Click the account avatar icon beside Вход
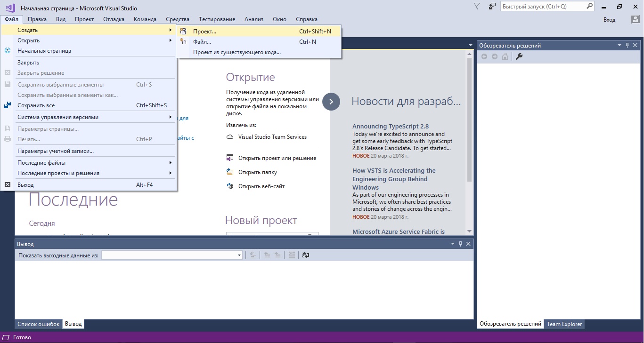644x343 pixels. (x=636, y=19)
